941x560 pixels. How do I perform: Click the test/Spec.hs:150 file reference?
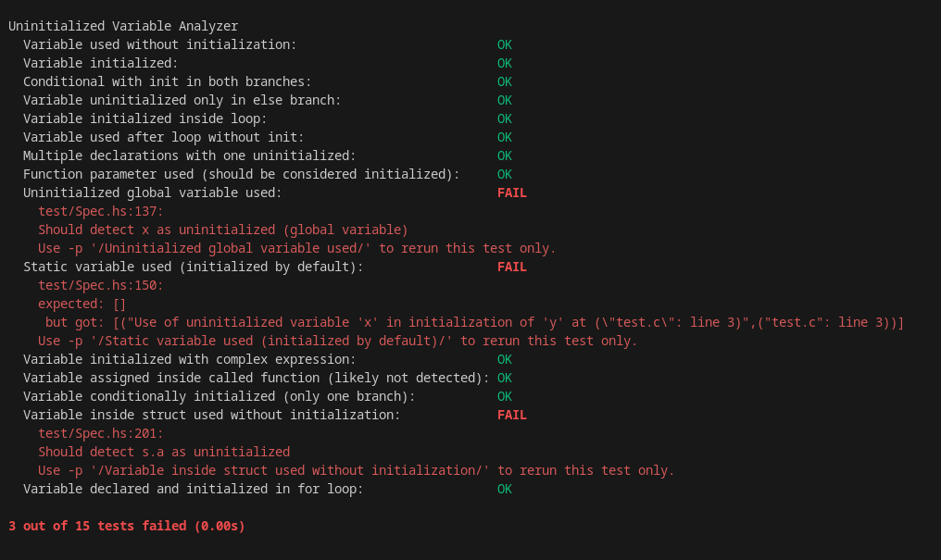[100, 285]
